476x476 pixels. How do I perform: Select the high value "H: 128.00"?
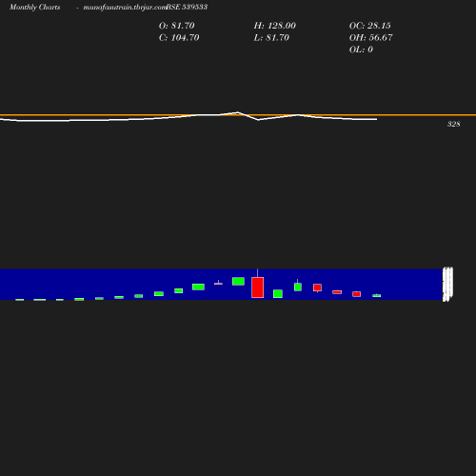275,26
